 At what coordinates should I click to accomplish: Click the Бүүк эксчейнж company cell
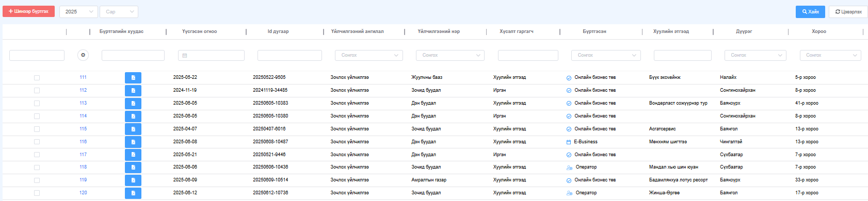[x=665, y=77]
